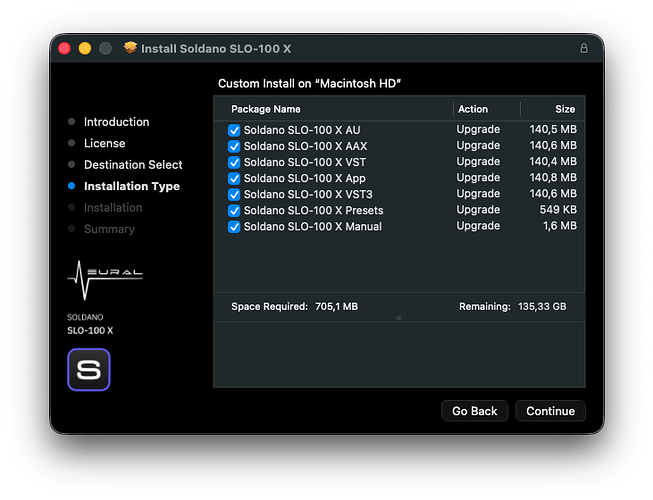Viewport: 653px width, 500px height.
Task: Uncheck Soldano SLO-100 X AU package
Action: click(x=234, y=130)
